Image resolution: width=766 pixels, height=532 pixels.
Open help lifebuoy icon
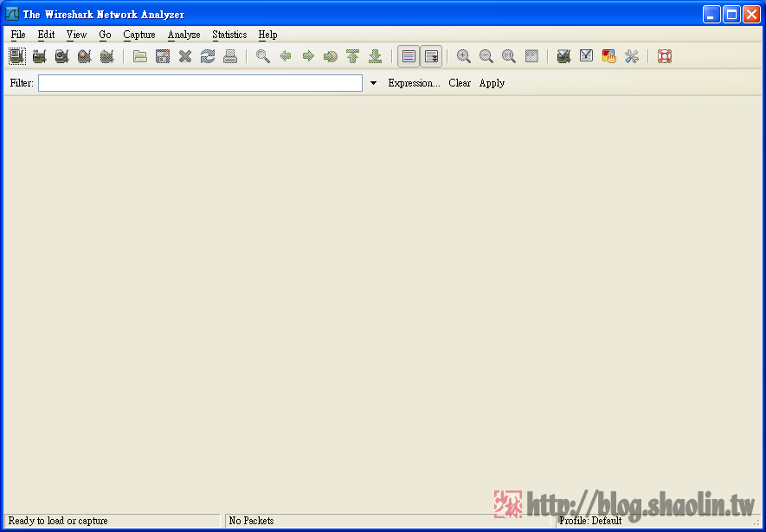point(665,56)
